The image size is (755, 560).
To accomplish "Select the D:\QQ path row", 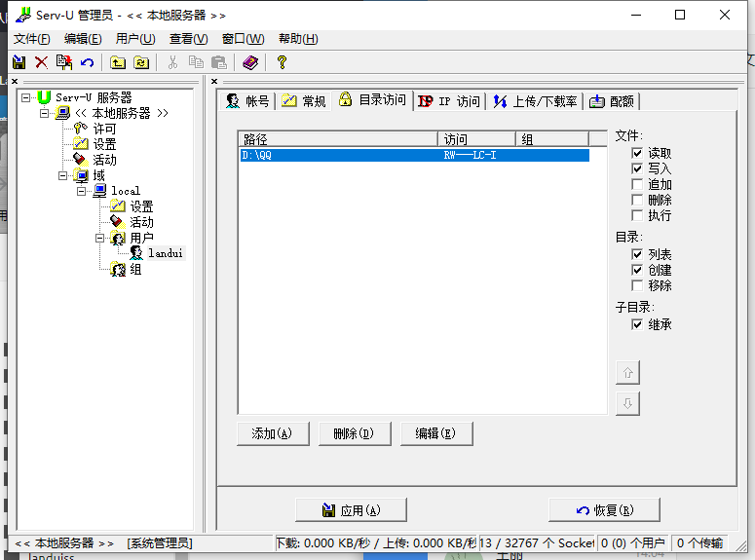I will click(x=415, y=155).
